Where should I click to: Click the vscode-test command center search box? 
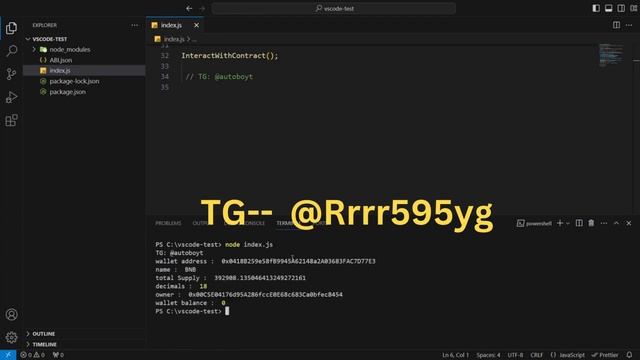pyautogui.click(x=333, y=8)
